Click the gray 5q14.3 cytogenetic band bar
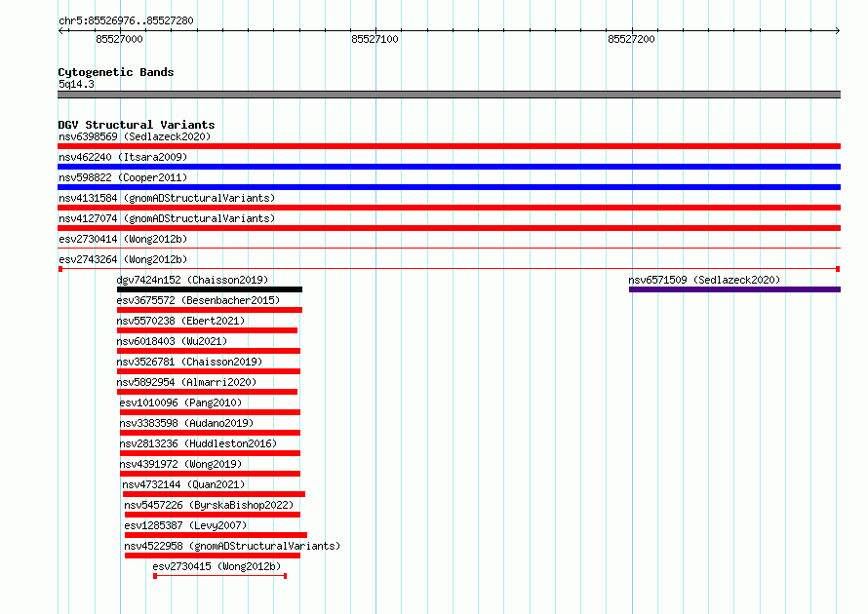Screen dimensions: 868x614 tap(449, 95)
